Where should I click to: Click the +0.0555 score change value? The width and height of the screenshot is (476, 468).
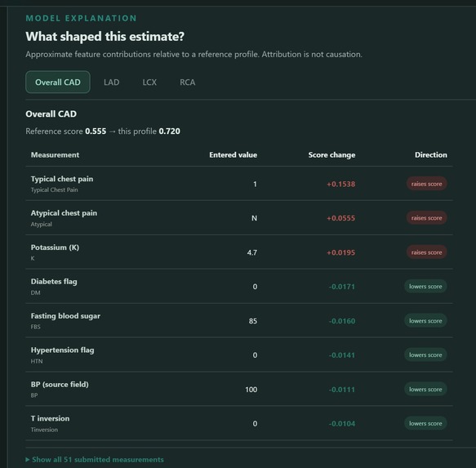340,218
